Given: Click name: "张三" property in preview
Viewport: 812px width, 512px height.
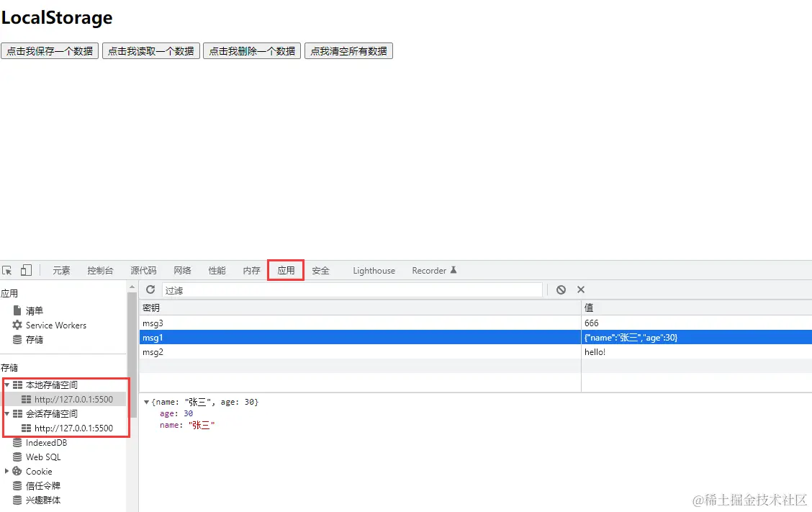Looking at the screenshot, I should tap(187, 425).
